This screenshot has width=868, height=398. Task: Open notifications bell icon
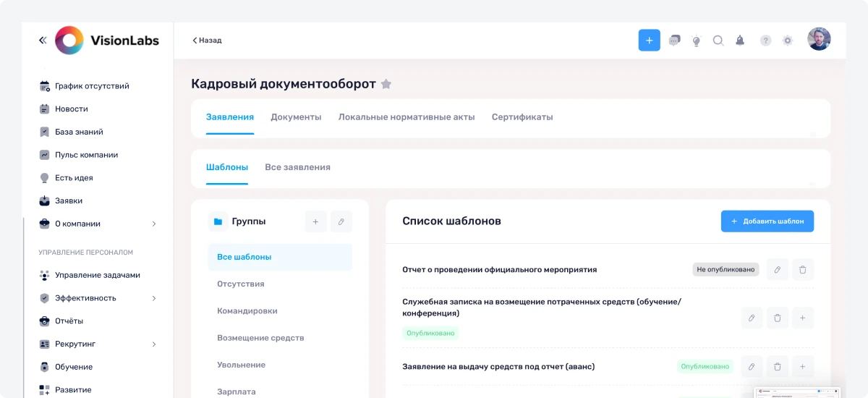coord(740,41)
